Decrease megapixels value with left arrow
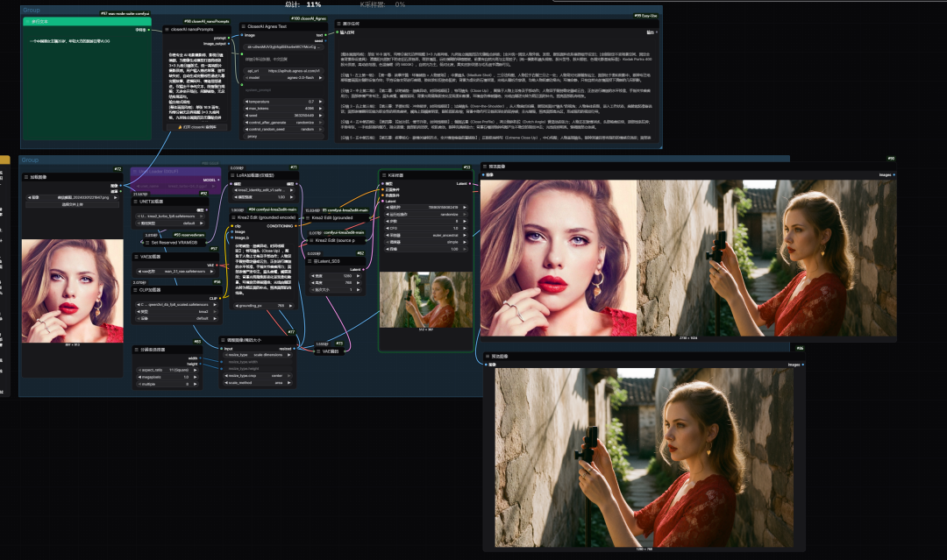Image resolution: width=947 pixels, height=560 pixels. (139, 377)
